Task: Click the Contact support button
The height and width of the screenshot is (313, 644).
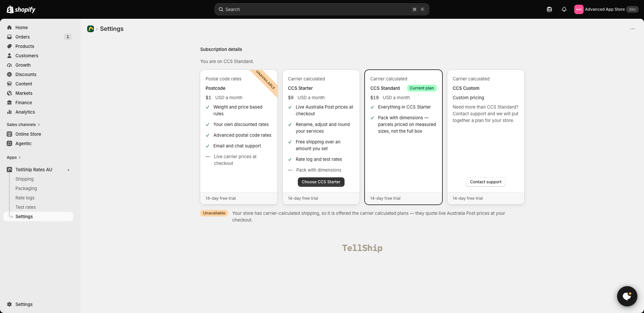Action: [x=486, y=182]
